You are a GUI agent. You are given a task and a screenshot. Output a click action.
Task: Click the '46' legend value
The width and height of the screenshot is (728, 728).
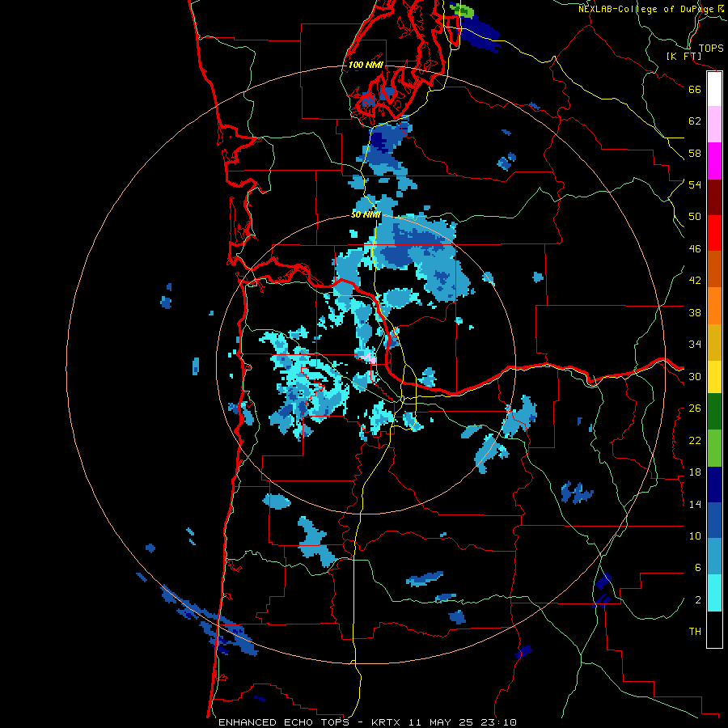point(695,248)
